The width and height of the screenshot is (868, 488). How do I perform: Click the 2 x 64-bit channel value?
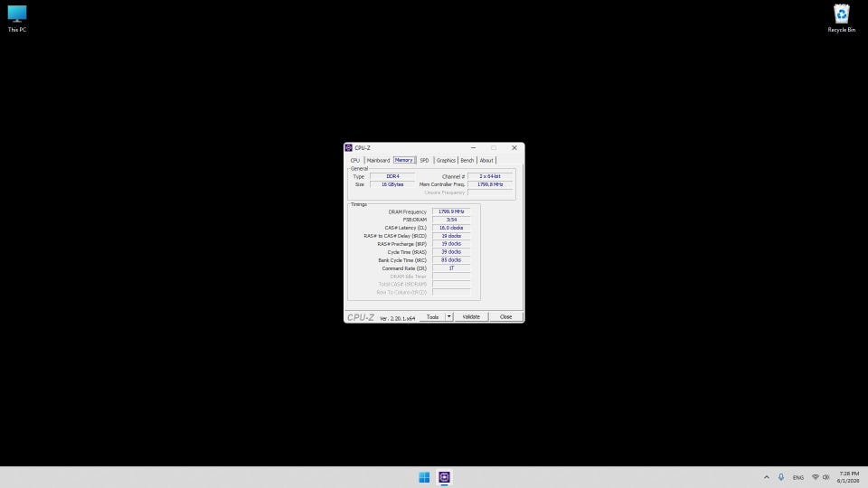490,176
